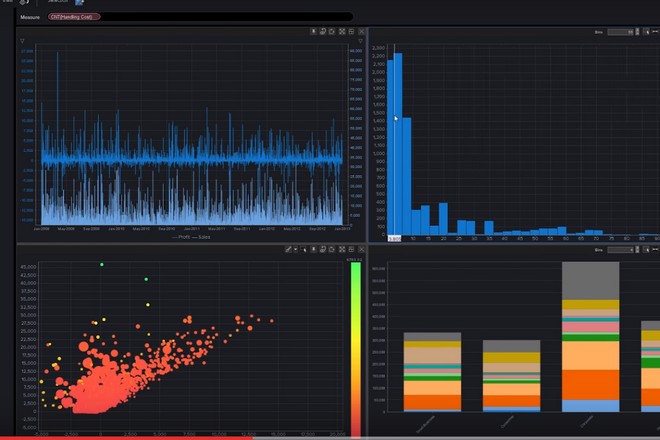This screenshot has height=440, width=660.
Task: Click the tallest histogram bar
Action: click(397, 140)
